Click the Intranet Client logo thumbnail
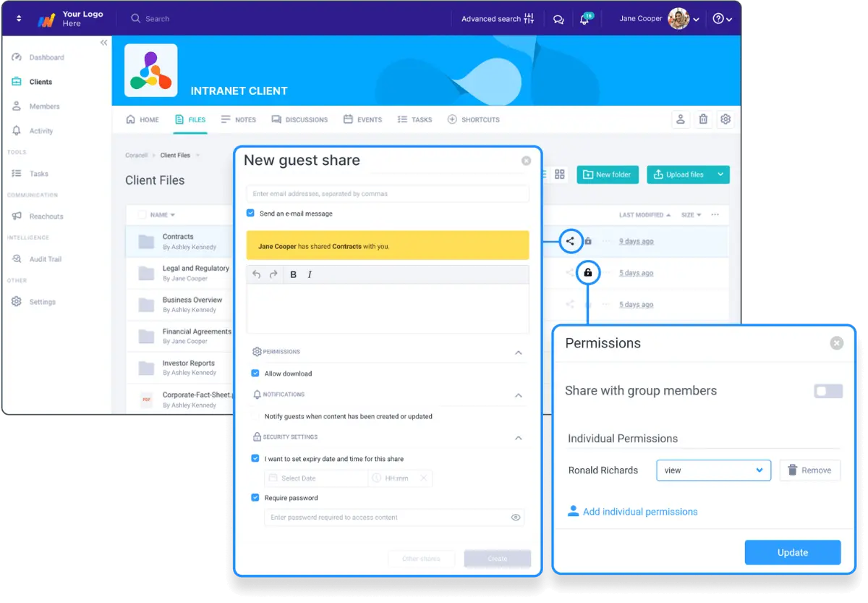Screen dimensions: 868x603 click(x=151, y=70)
